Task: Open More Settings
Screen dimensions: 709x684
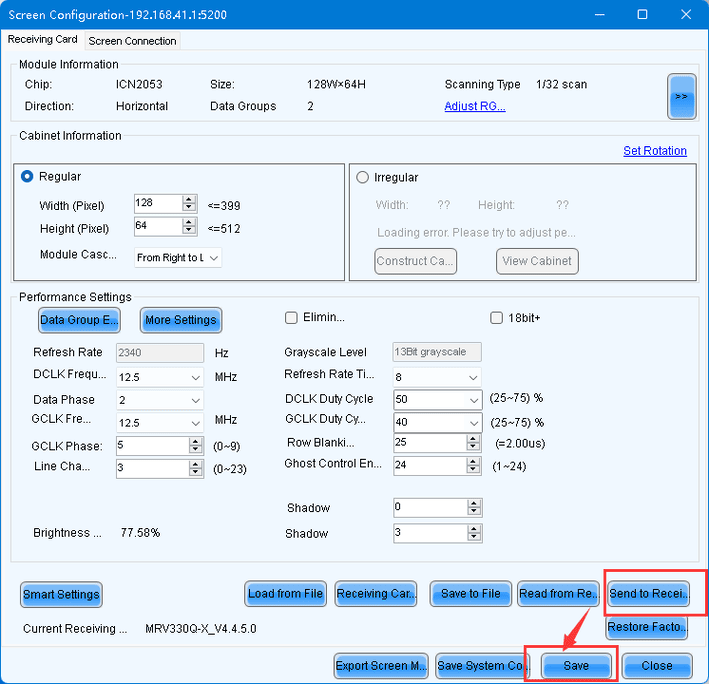Action: [181, 320]
